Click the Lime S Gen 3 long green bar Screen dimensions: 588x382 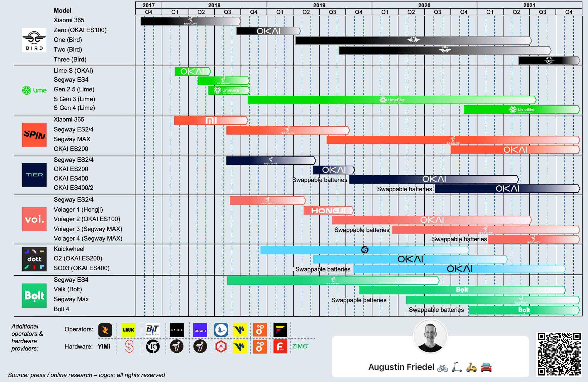click(392, 100)
